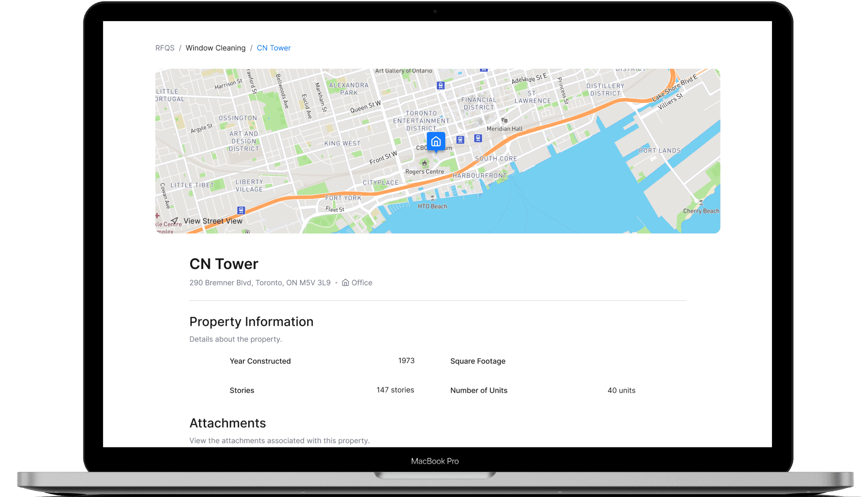Click the 40 units value

(621, 390)
